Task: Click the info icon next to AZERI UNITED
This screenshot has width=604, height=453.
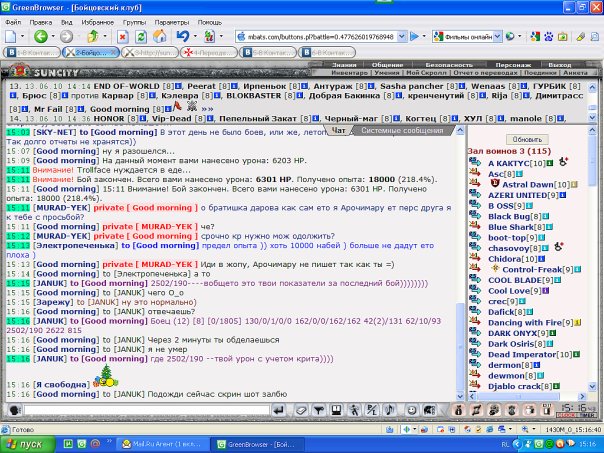Action: 563,195
